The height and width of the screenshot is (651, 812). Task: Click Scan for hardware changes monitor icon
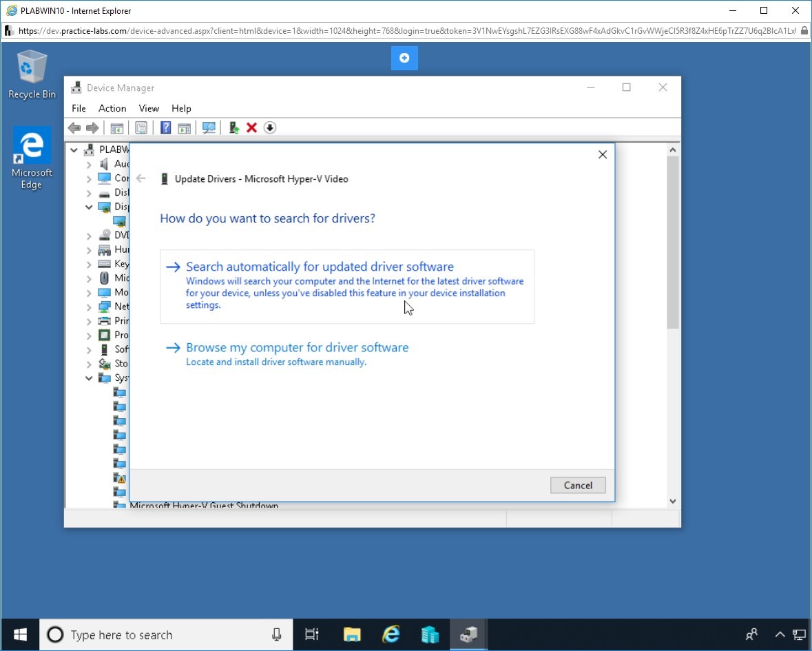209,128
